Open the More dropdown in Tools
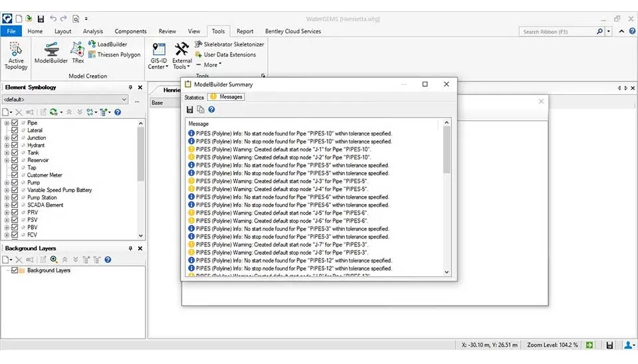This screenshot has width=638, height=364. coord(212,65)
